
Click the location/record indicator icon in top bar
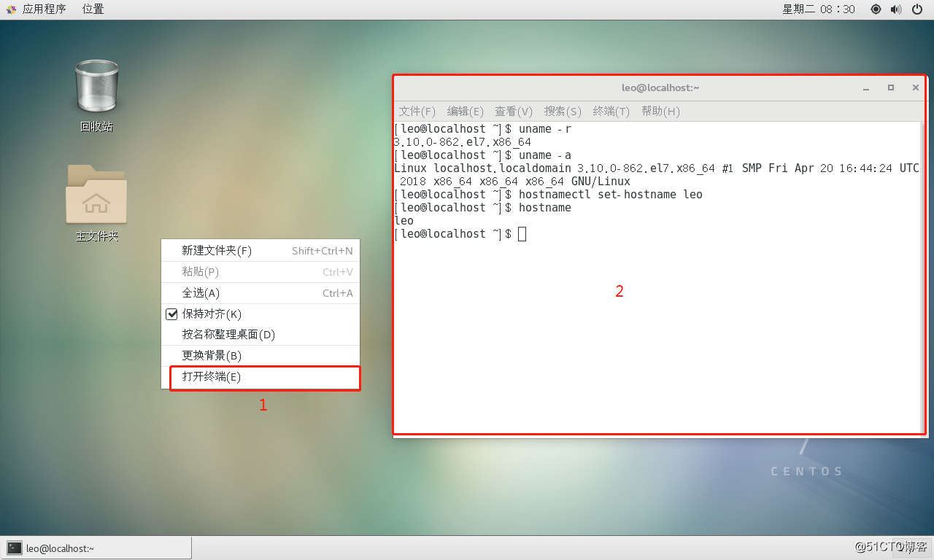875,9
